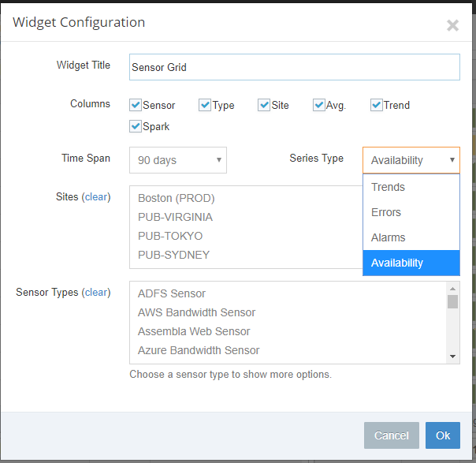Uncheck the Trend column checkbox
The width and height of the screenshot is (476, 463).
pyautogui.click(x=377, y=105)
